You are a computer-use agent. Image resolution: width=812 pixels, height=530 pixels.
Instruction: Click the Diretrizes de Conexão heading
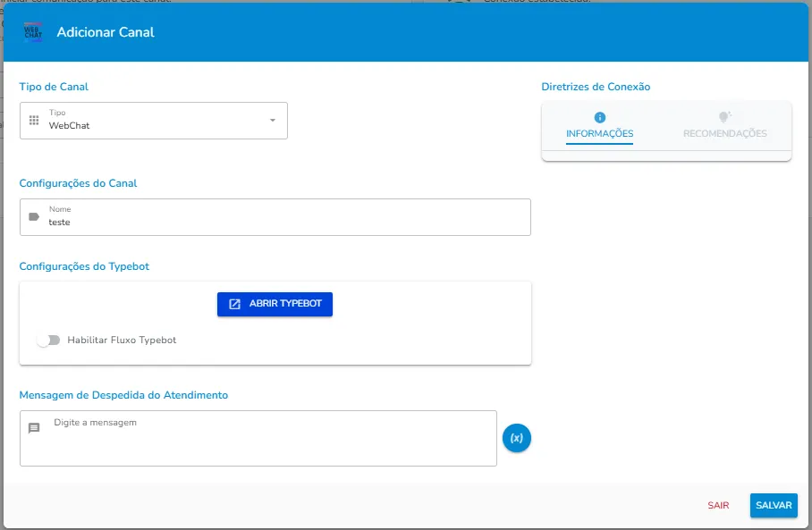596,87
